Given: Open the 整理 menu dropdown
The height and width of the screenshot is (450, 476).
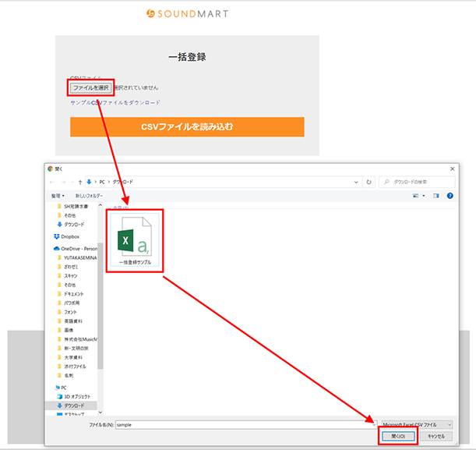Looking at the screenshot, I should (x=58, y=195).
